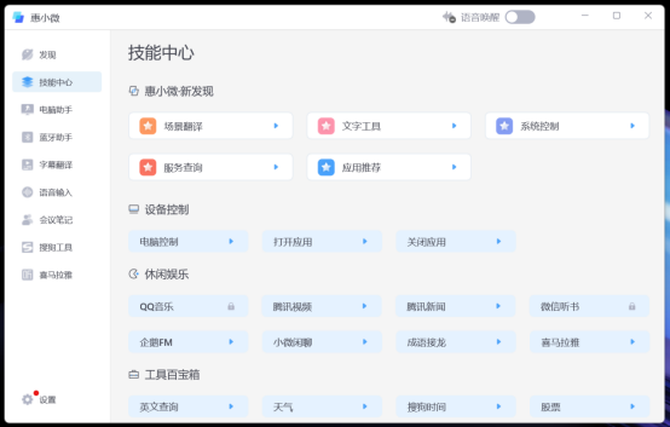Click the 技能中心 page heading
Screen dimensions: 670x427
click(161, 53)
